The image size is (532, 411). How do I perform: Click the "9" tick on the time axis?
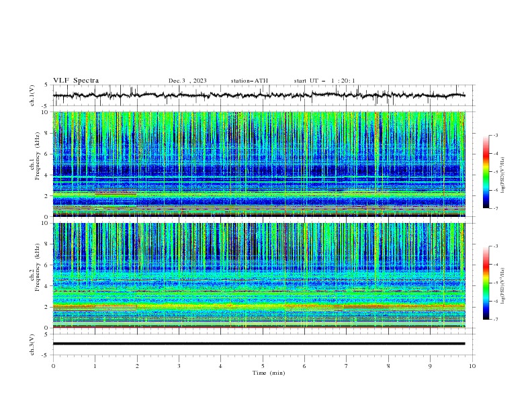click(430, 366)
